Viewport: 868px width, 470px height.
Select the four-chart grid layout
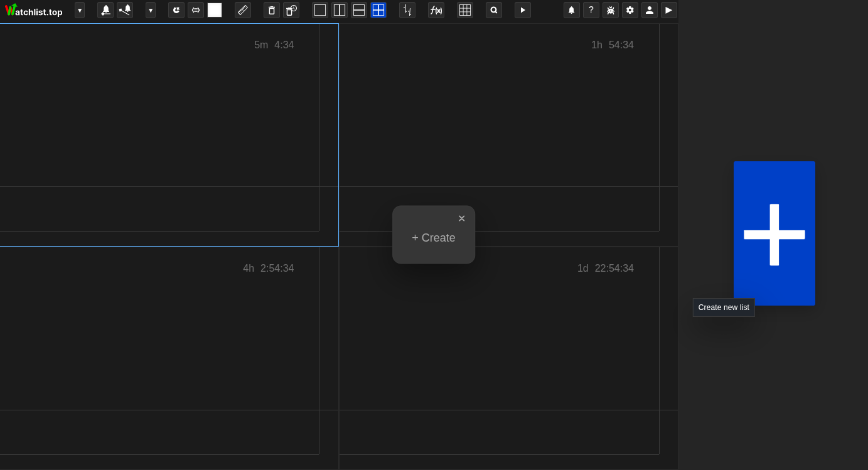378,10
